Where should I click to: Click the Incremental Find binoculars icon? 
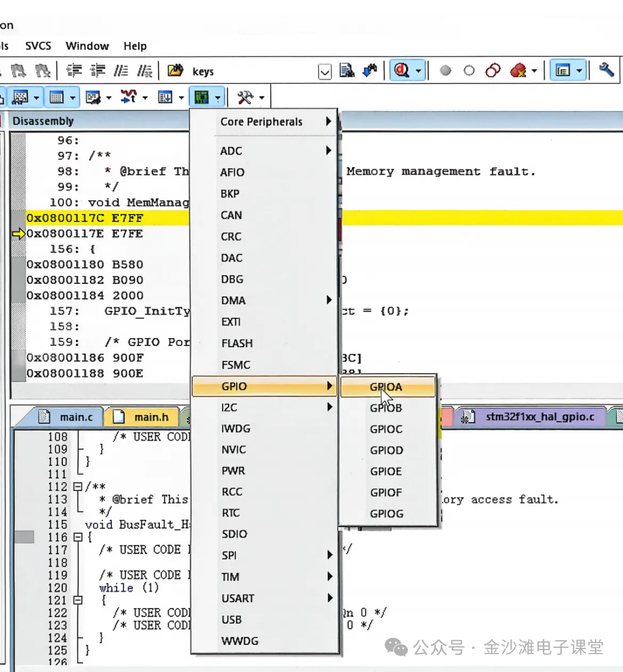[370, 70]
